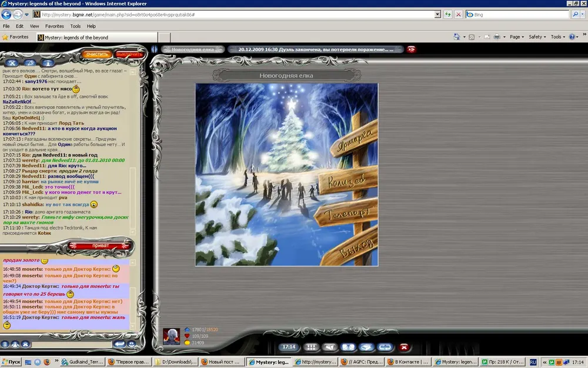
Task: Click the Пуск start button
Action: [x=11, y=362]
